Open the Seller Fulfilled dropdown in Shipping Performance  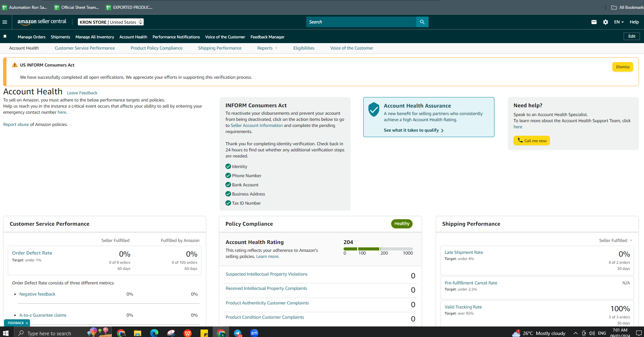pyautogui.click(x=616, y=240)
